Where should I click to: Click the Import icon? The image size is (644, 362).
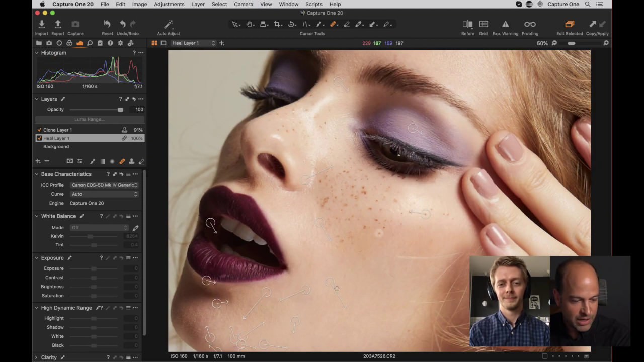(x=42, y=24)
